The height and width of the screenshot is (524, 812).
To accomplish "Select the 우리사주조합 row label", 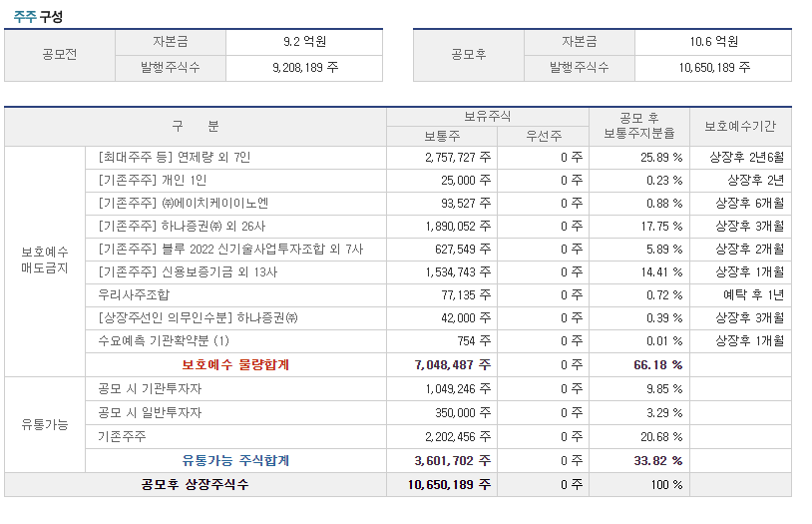I will click(x=134, y=294).
